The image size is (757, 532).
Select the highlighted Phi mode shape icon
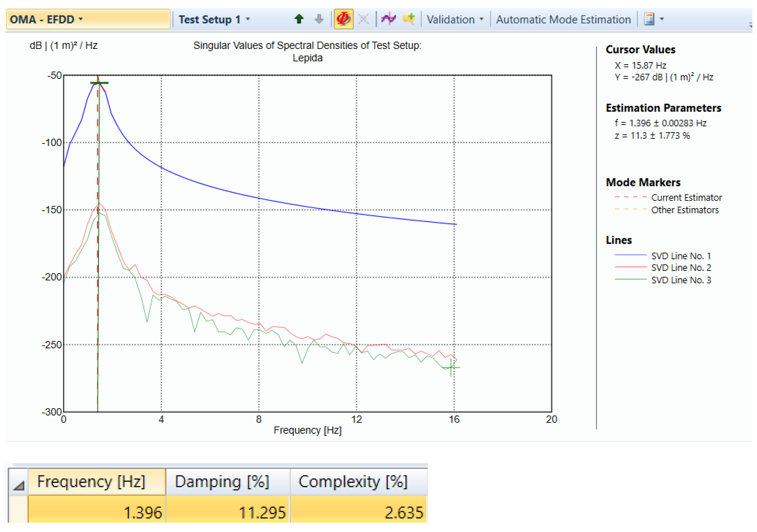[344, 19]
